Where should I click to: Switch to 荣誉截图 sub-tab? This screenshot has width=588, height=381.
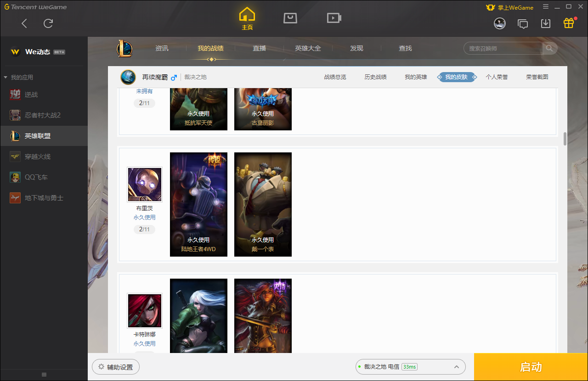click(537, 77)
